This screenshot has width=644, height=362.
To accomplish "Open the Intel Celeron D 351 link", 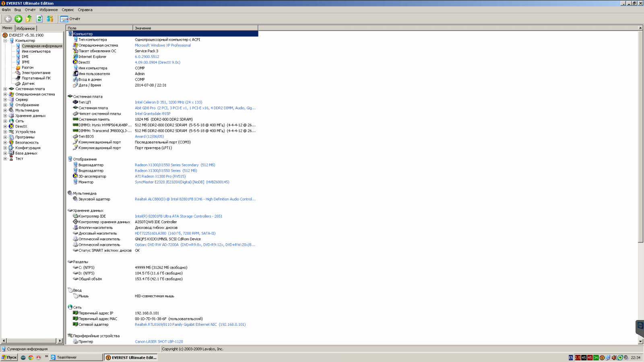I will pyautogui.click(x=168, y=102).
